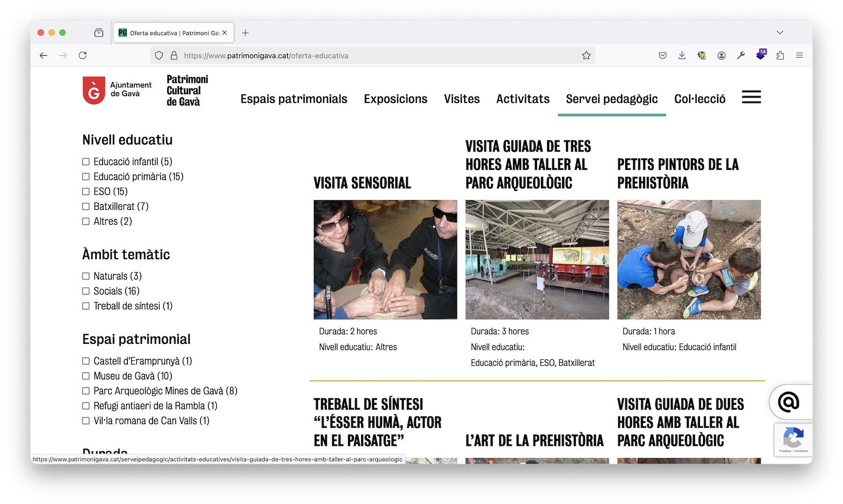
Task: Click the reload page icon
Action: point(83,55)
